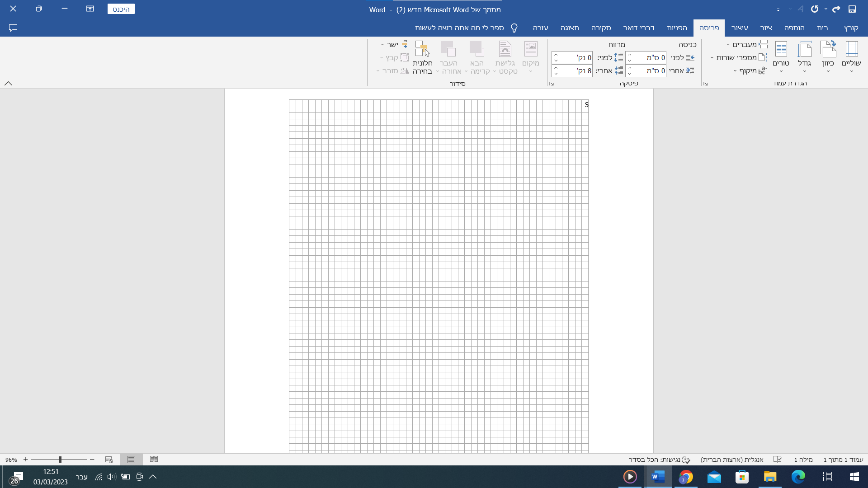Click the ספר לי מה אתה רוצה לעשות search box

[466, 28]
